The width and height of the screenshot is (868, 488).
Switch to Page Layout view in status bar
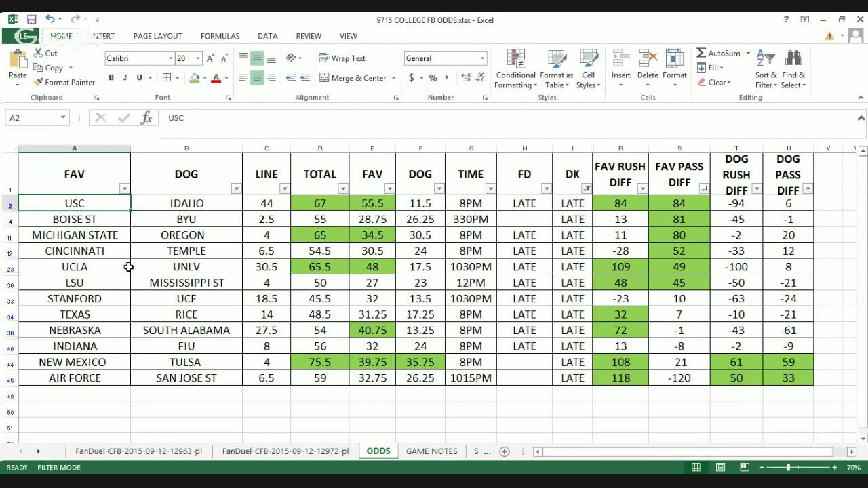[x=719, y=468]
